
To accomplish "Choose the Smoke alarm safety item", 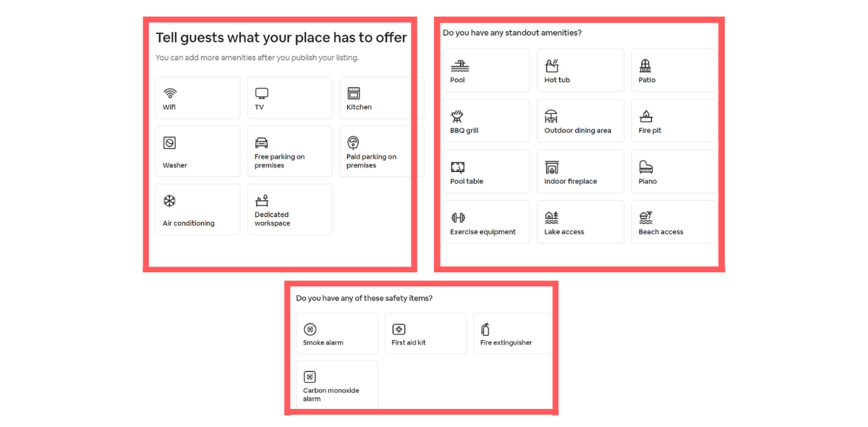I will pos(337,333).
